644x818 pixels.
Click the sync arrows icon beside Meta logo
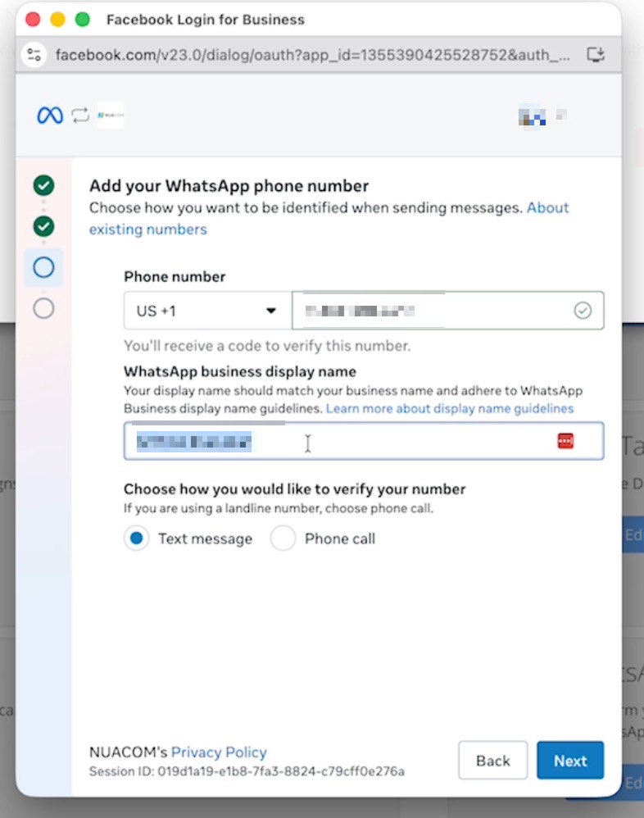pyautogui.click(x=80, y=116)
